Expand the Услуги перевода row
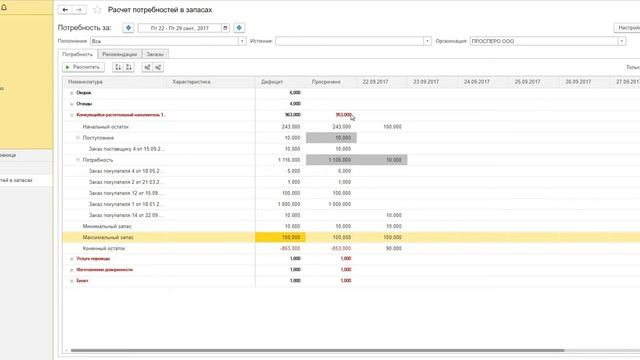 tap(71, 259)
